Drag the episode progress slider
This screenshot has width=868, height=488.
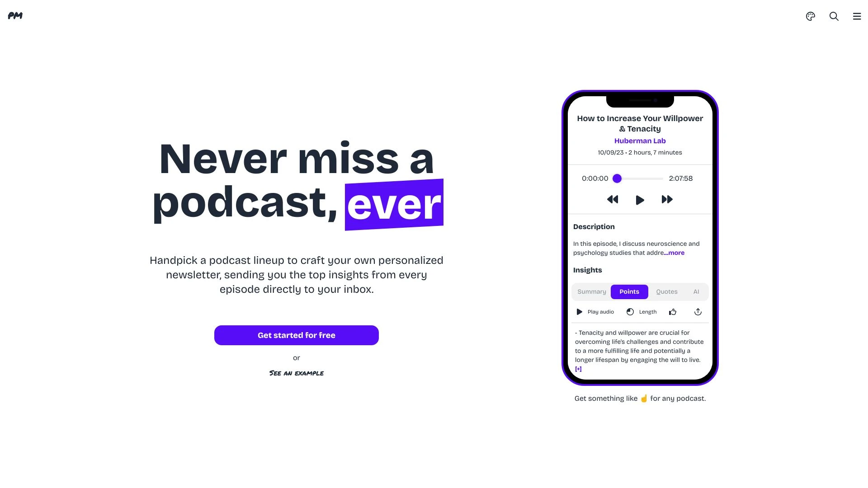(x=617, y=178)
